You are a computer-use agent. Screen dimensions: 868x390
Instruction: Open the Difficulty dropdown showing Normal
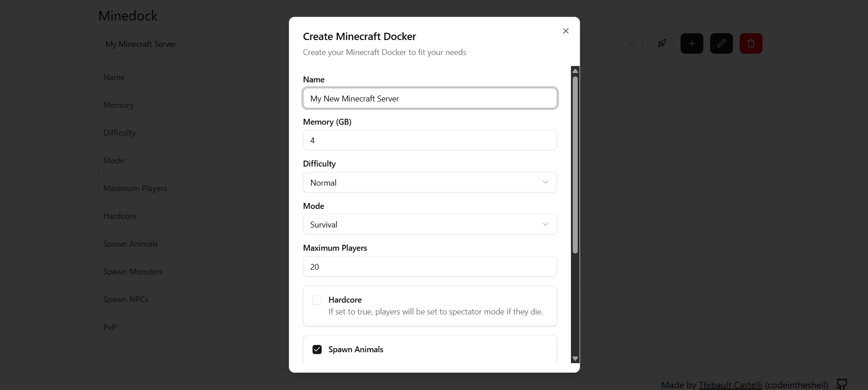pyautogui.click(x=430, y=182)
